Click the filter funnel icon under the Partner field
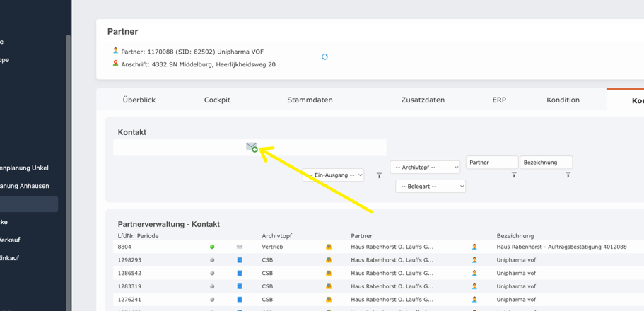This screenshot has height=311, width=644. (x=514, y=175)
